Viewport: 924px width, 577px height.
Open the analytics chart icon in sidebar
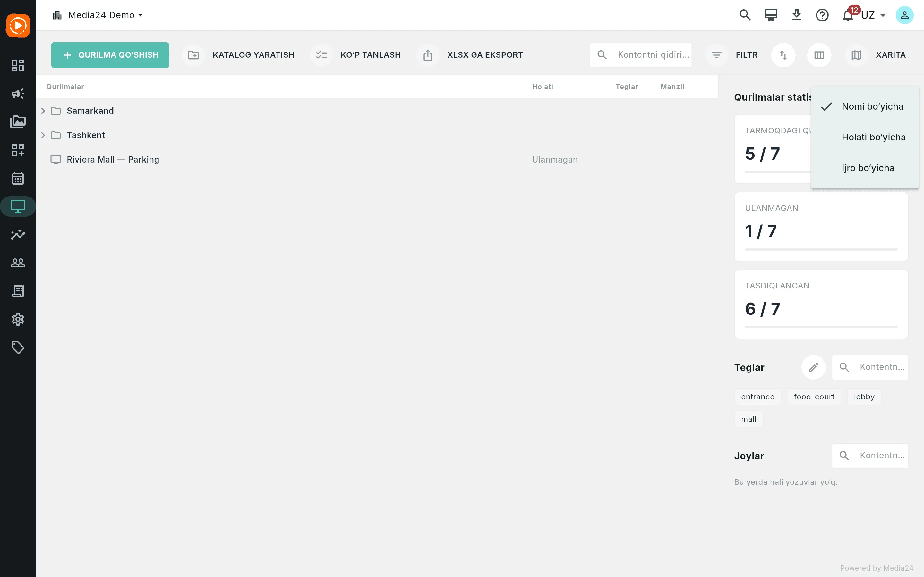pos(18,235)
